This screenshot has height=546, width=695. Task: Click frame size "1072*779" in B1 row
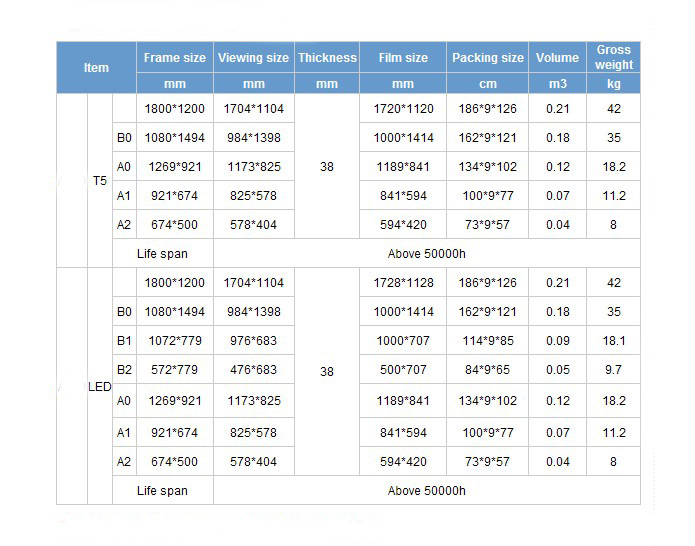175,341
